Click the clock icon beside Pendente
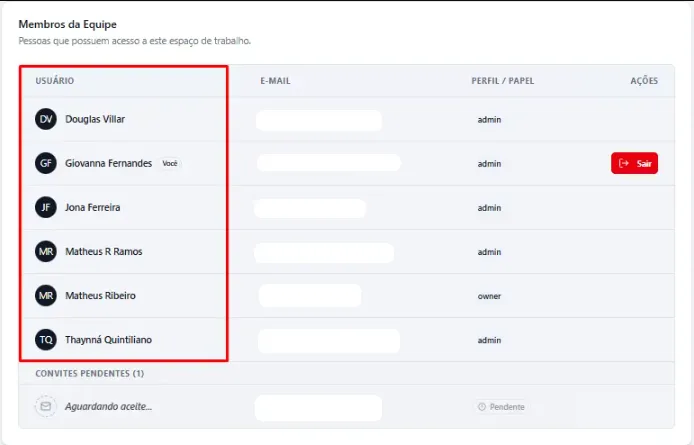 (482, 407)
